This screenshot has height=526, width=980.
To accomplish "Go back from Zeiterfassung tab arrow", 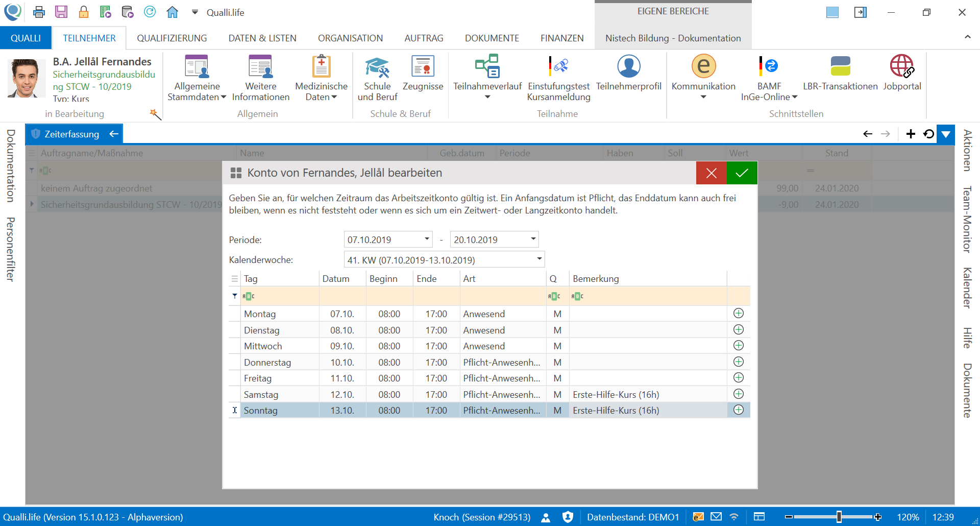I will (114, 134).
